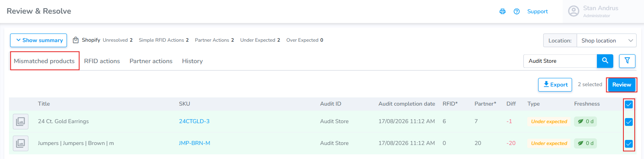Viewport: 644px width, 159px height.
Task: Click the Review & Resolve page title
Action: [x=39, y=11]
